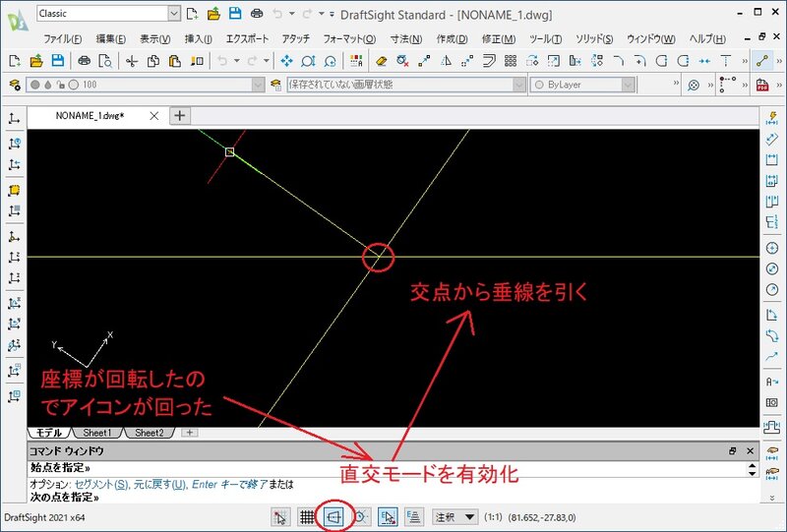The height and width of the screenshot is (532, 787).
Task: Open the 表示(V) menu
Action: (x=154, y=38)
